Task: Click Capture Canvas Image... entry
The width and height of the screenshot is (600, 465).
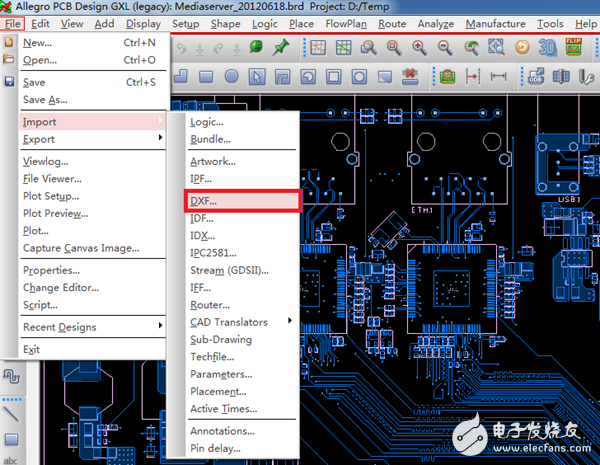Action: [x=81, y=248]
